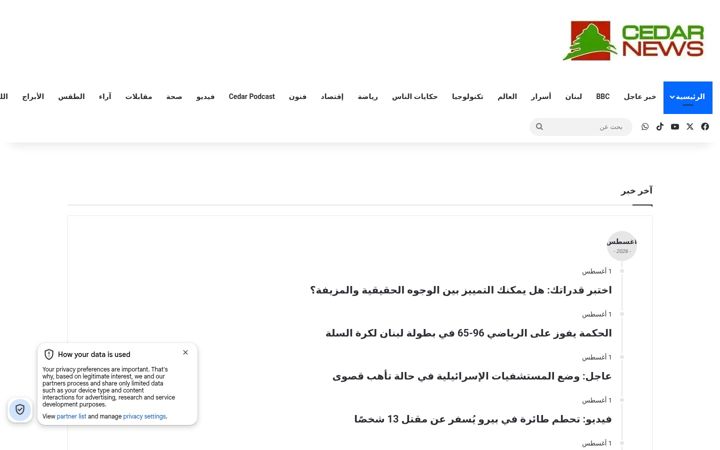The height and width of the screenshot is (450, 720).
Task: Open the تكنولوجيا menu item
Action: (467, 96)
